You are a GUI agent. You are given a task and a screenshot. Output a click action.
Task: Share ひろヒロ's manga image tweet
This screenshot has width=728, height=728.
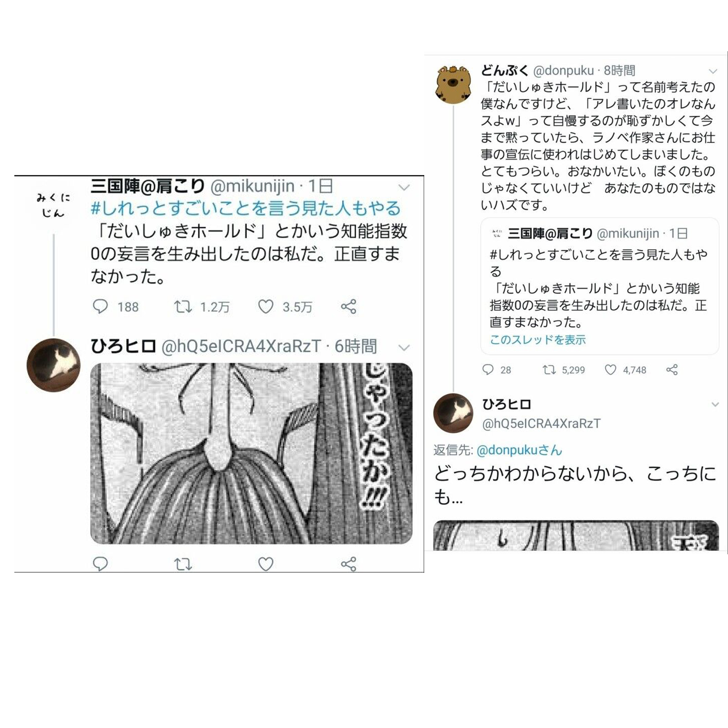pos(348,564)
